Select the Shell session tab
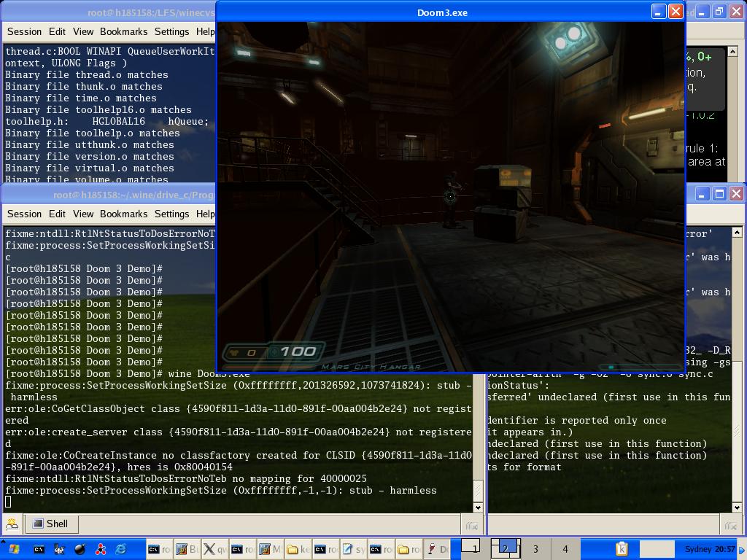747x560 pixels. pos(50,524)
